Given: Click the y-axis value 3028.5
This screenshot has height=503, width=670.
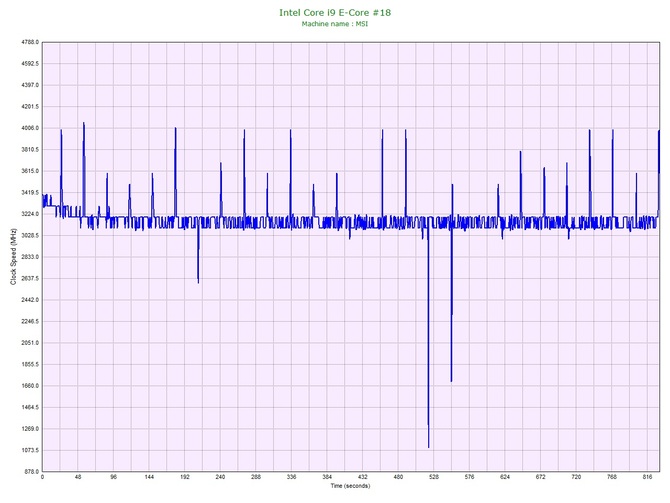Looking at the screenshot, I should pyautogui.click(x=30, y=235).
